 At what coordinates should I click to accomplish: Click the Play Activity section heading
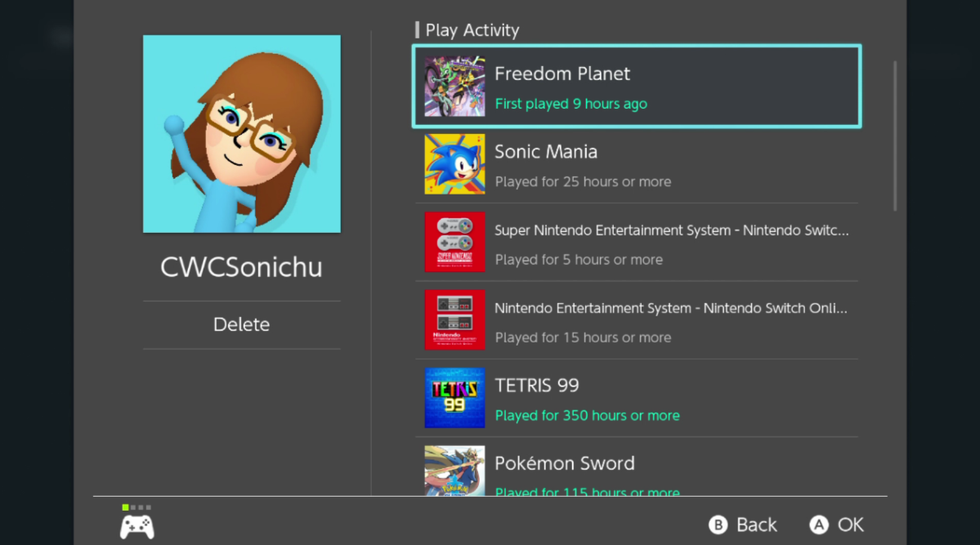pos(472,30)
